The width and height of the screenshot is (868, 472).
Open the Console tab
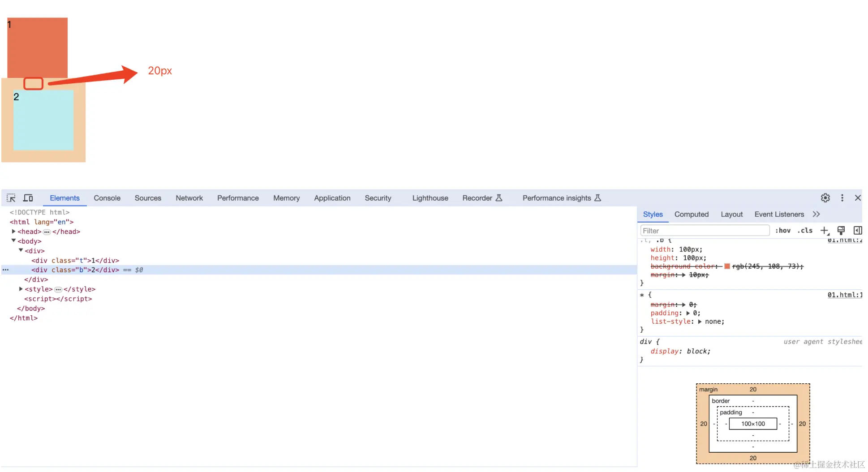tap(107, 198)
